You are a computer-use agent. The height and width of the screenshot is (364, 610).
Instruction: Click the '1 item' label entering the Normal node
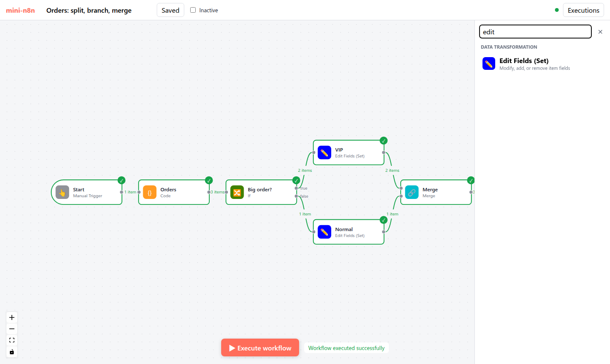tap(305, 214)
